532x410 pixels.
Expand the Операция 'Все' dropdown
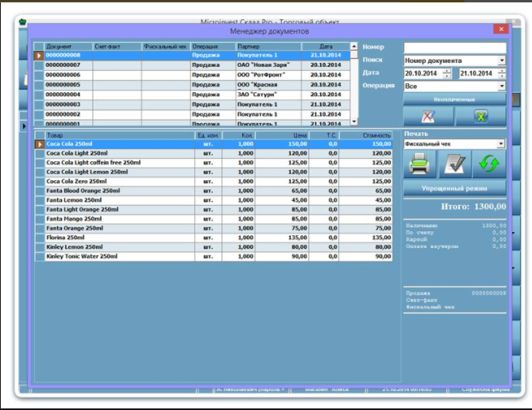point(502,86)
